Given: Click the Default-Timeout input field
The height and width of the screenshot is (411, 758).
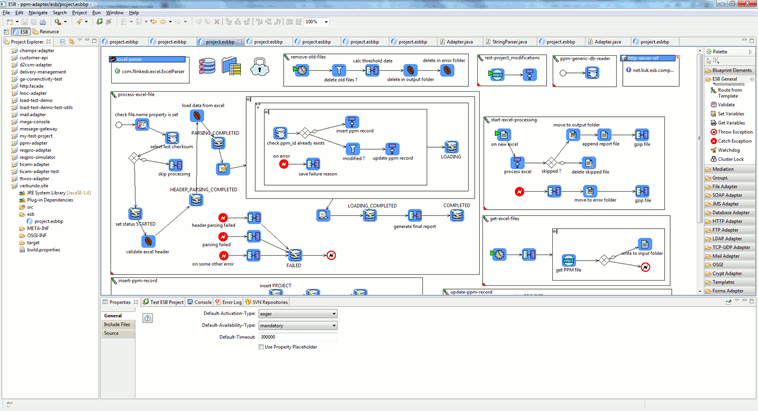Looking at the screenshot, I should point(297,337).
